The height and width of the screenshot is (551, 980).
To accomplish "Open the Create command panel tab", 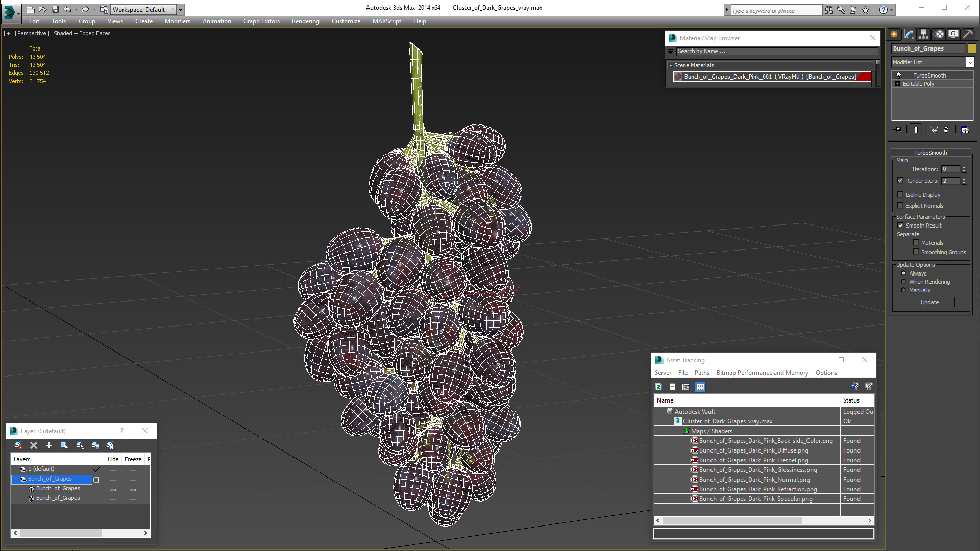I will (x=894, y=34).
